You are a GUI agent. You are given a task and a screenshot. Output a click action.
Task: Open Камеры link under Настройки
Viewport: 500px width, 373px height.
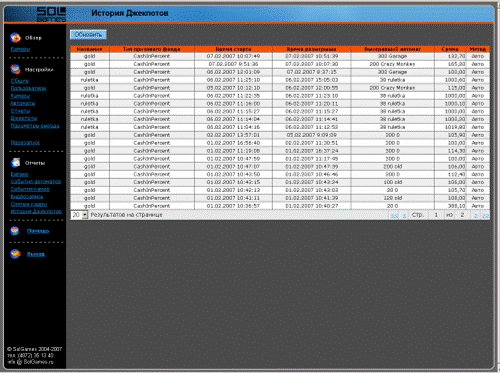click(20, 96)
